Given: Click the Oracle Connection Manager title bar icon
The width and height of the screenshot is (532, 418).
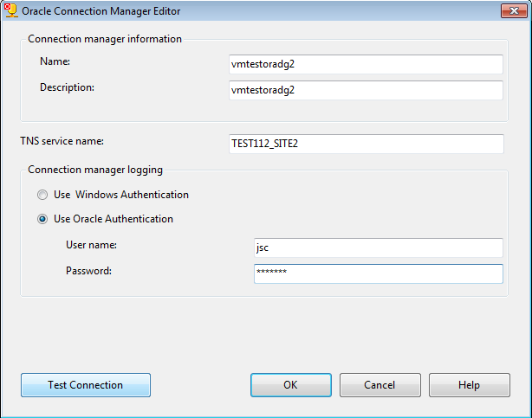Looking at the screenshot, I should pyautogui.click(x=11, y=10).
